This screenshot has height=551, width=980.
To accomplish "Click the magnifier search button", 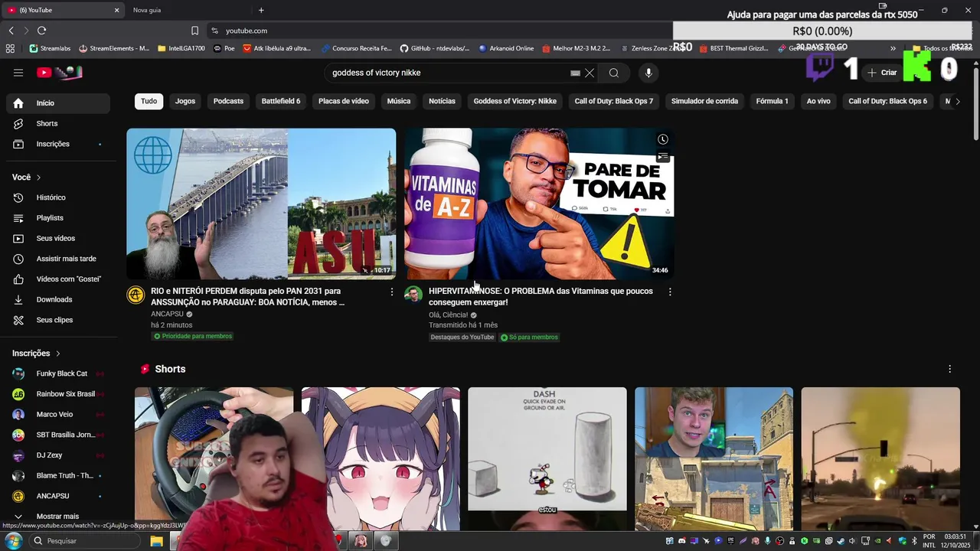I will point(614,73).
